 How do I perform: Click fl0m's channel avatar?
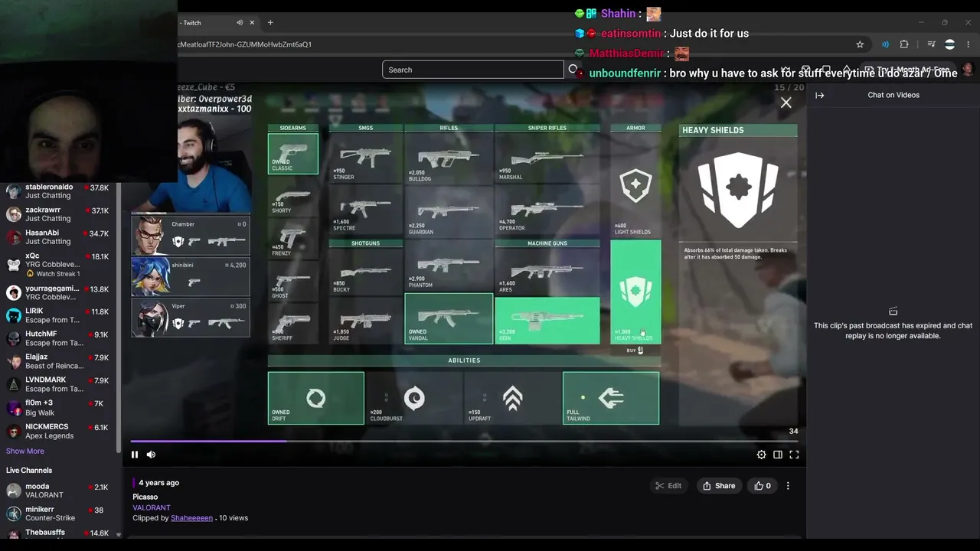point(14,408)
